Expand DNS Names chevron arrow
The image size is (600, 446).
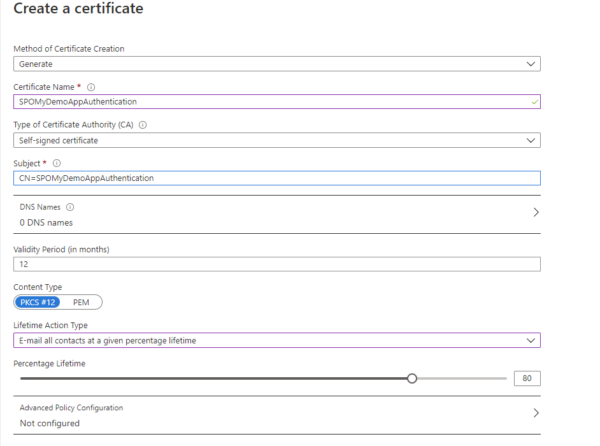click(536, 212)
